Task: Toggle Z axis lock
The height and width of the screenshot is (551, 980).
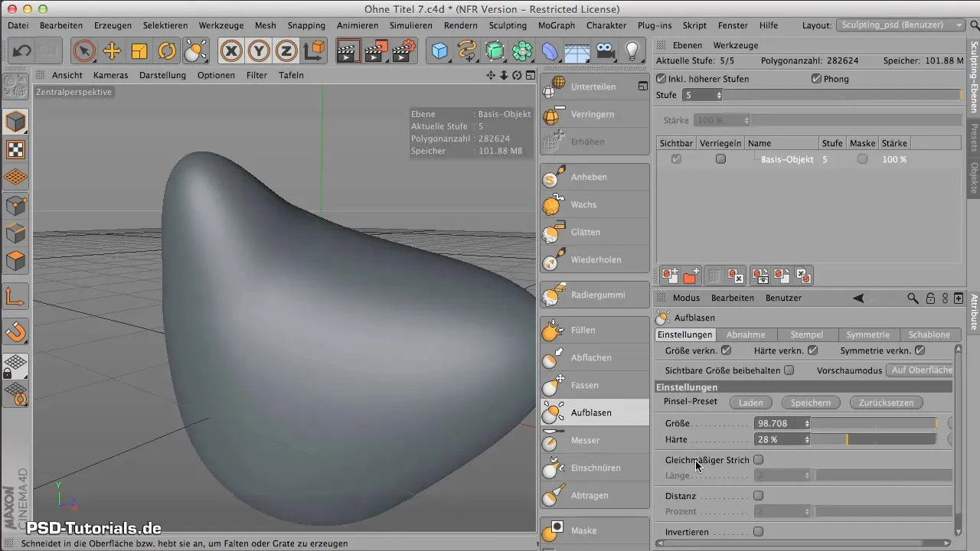Action: (x=286, y=51)
